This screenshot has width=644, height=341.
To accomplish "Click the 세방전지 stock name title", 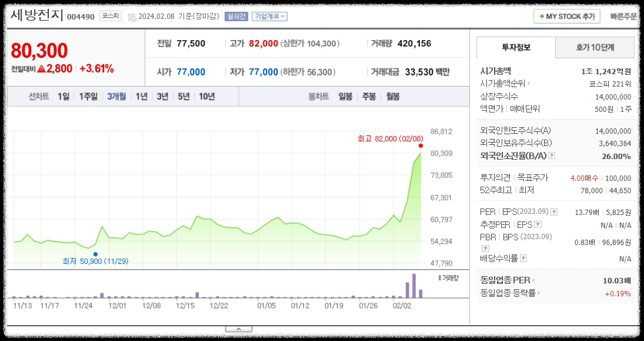I will (x=36, y=15).
